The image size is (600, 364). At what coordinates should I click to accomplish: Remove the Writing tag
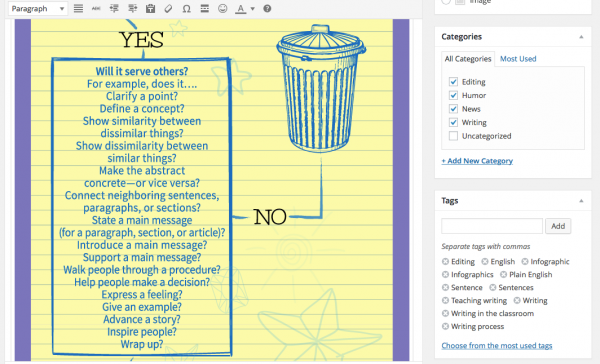[x=517, y=300]
